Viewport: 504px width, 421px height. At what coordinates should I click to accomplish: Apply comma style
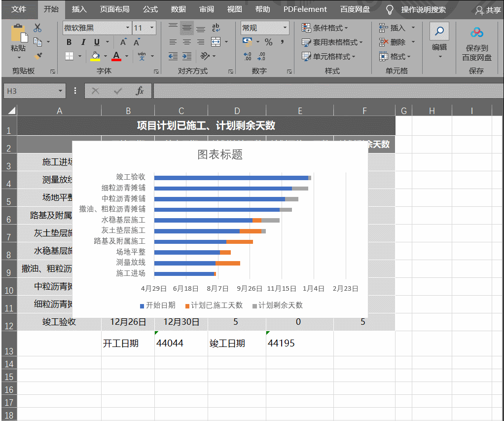[282, 42]
